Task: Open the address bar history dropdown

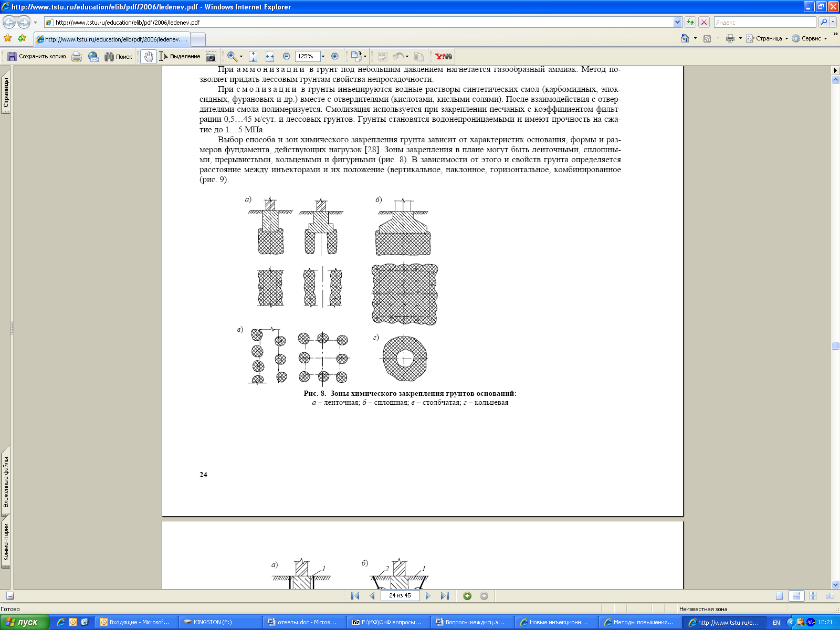Action: point(677,23)
